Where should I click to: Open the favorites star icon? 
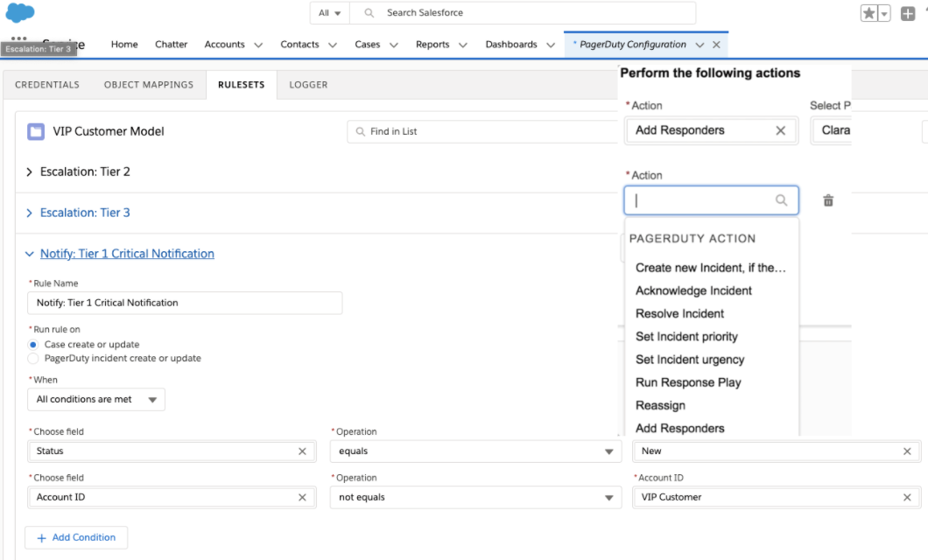point(869,14)
